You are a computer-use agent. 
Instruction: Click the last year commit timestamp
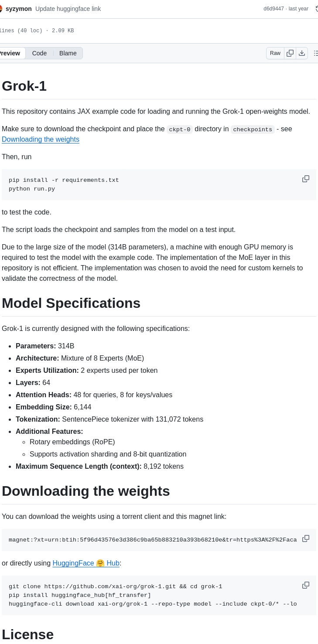click(x=297, y=8)
